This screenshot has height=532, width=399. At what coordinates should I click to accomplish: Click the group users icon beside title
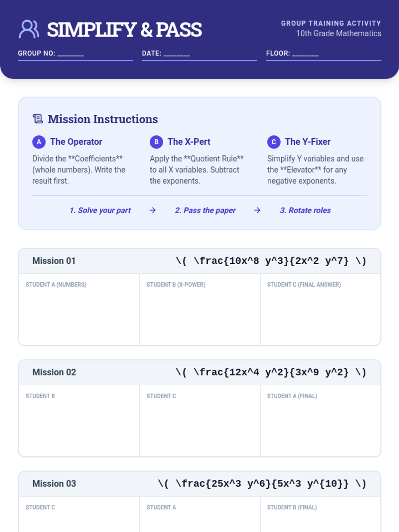pos(29,29)
